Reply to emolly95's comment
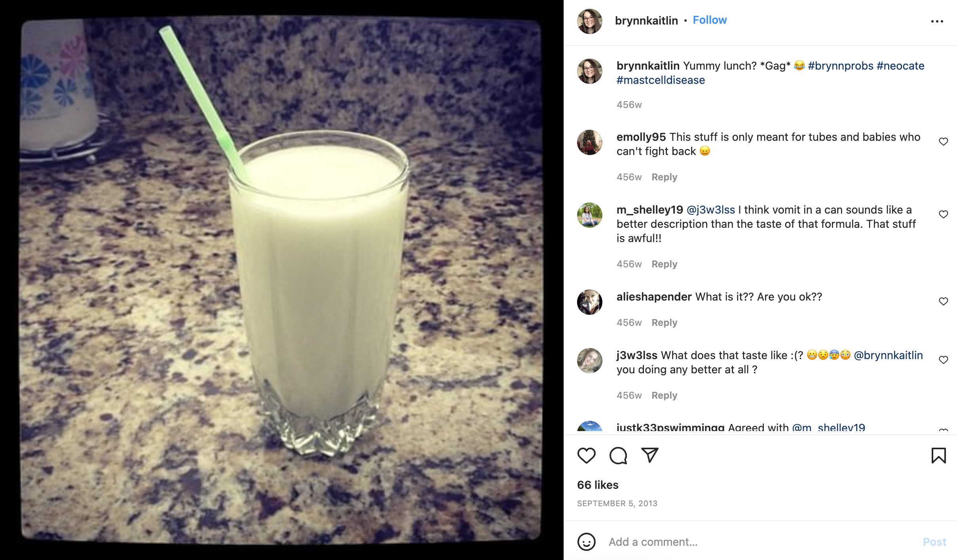This screenshot has height=560, width=957. pyautogui.click(x=664, y=177)
